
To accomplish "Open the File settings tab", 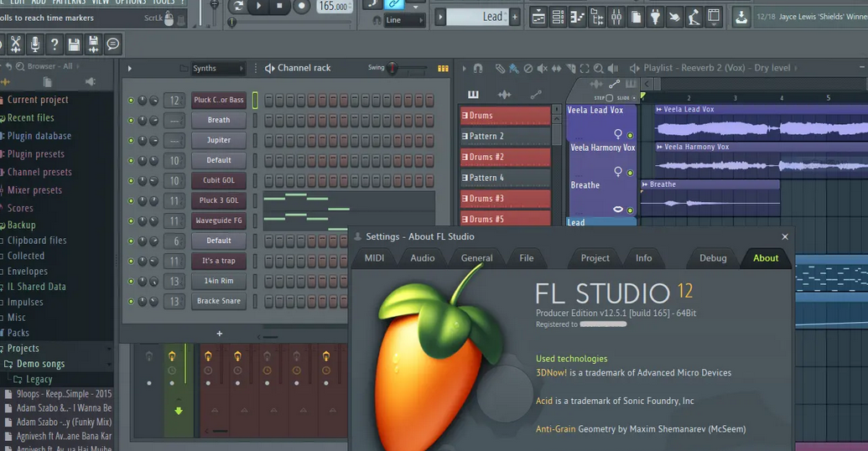I will [527, 258].
